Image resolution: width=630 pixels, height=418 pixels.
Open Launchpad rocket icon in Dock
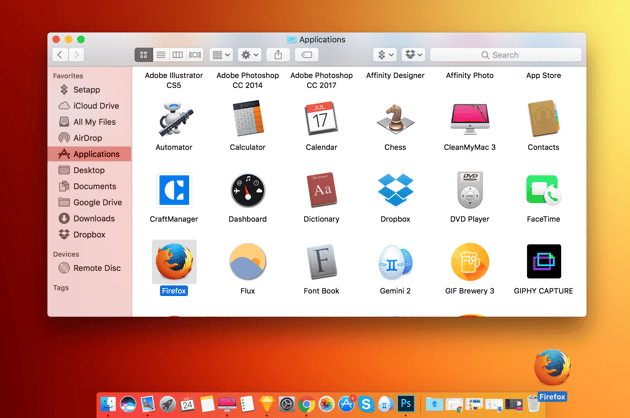click(x=168, y=404)
